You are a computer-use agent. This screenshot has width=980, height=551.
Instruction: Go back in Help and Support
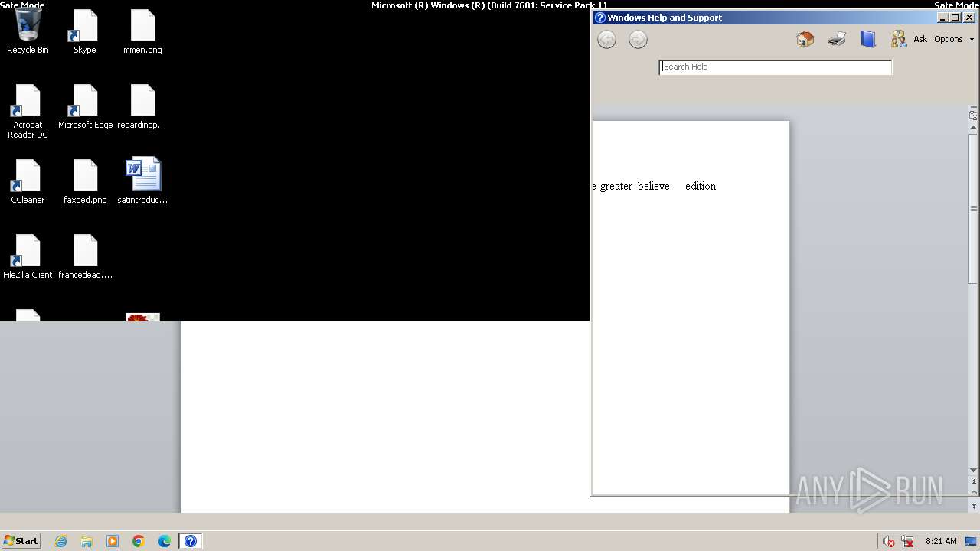coord(606,40)
